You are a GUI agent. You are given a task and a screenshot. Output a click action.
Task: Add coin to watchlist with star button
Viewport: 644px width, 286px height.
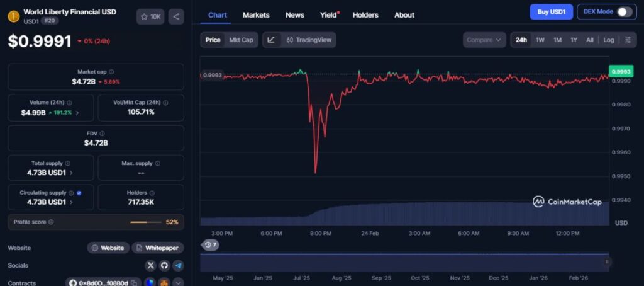[150, 17]
